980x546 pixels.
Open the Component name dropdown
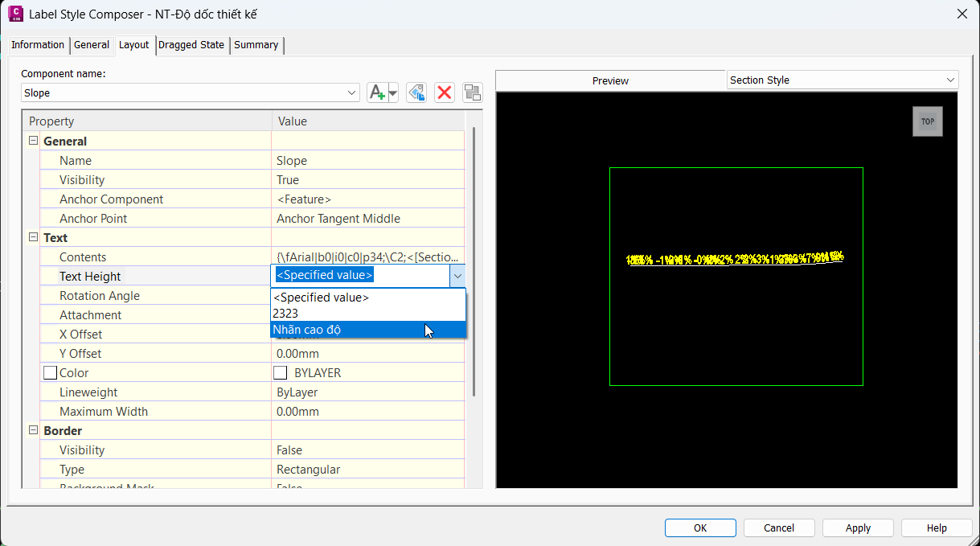click(x=352, y=92)
